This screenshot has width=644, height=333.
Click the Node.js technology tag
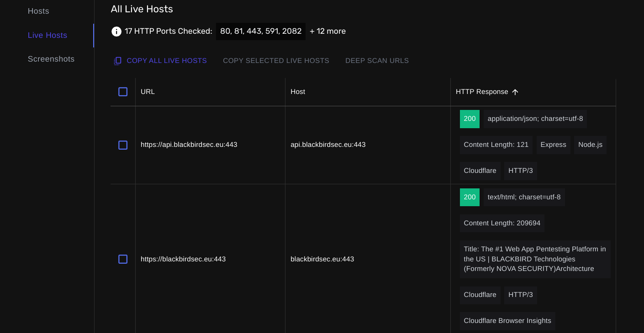[x=590, y=145]
